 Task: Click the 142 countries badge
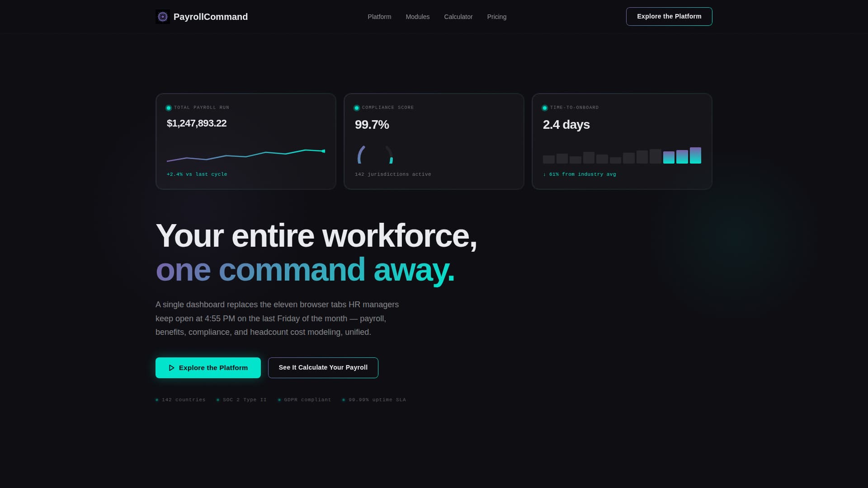point(180,400)
